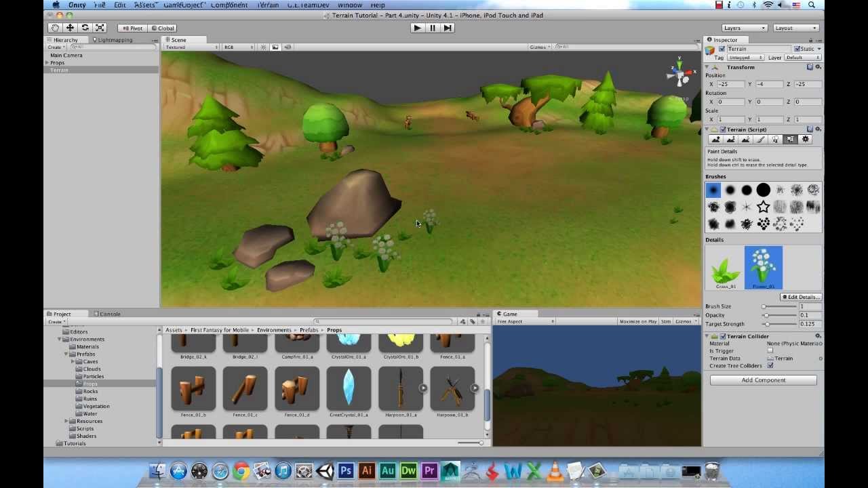Open Transform component help book icon
868x488 pixels.
tap(810, 67)
